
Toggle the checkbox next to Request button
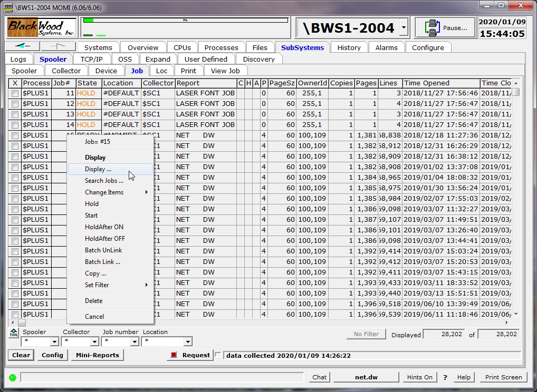click(218, 355)
